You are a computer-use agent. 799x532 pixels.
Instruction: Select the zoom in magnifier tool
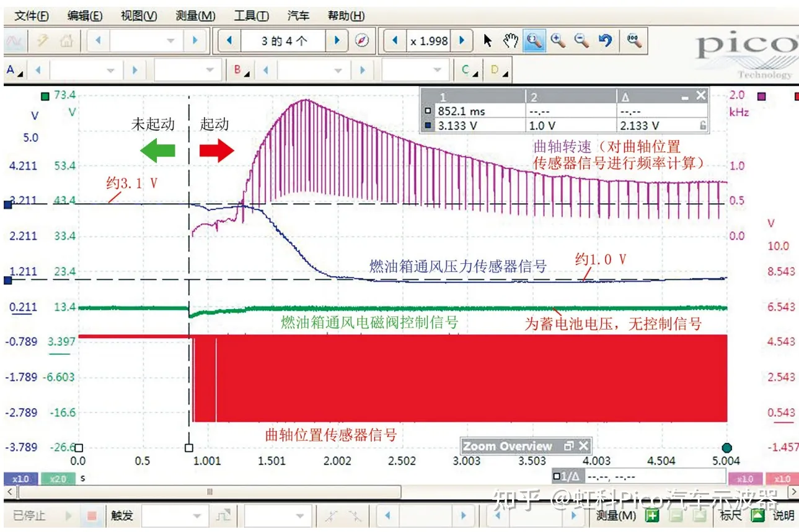pos(558,41)
